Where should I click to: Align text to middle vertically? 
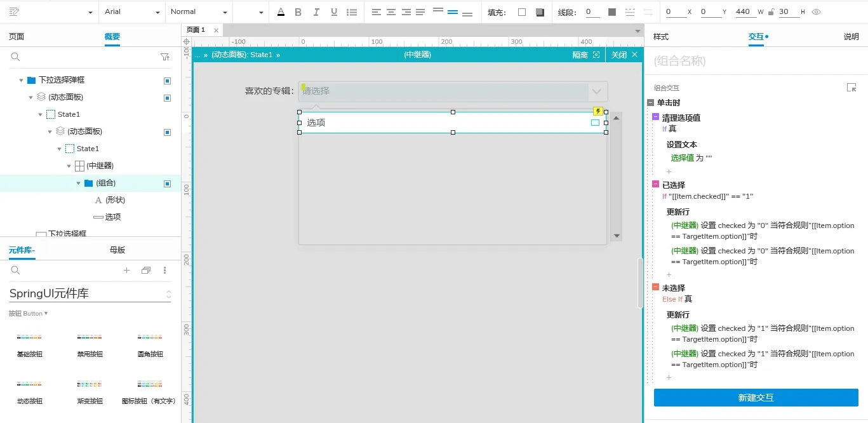(x=453, y=12)
